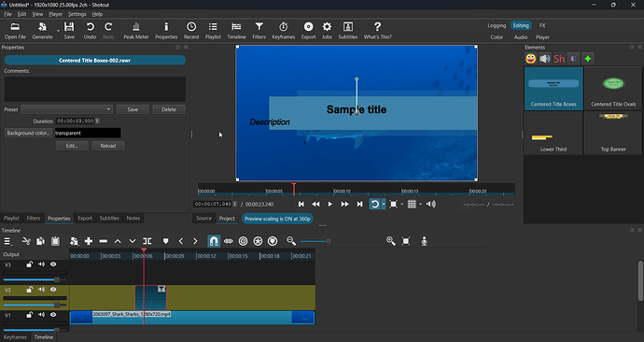644x342 pixels.
Task: Select the Lower Third element thumbnail
Action: 553,134
